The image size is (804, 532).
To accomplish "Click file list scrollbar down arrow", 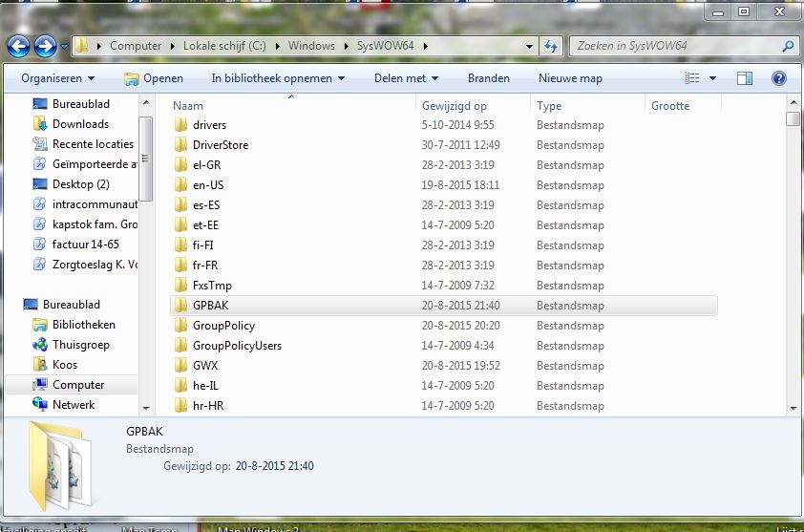I will pyautogui.click(x=793, y=409).
